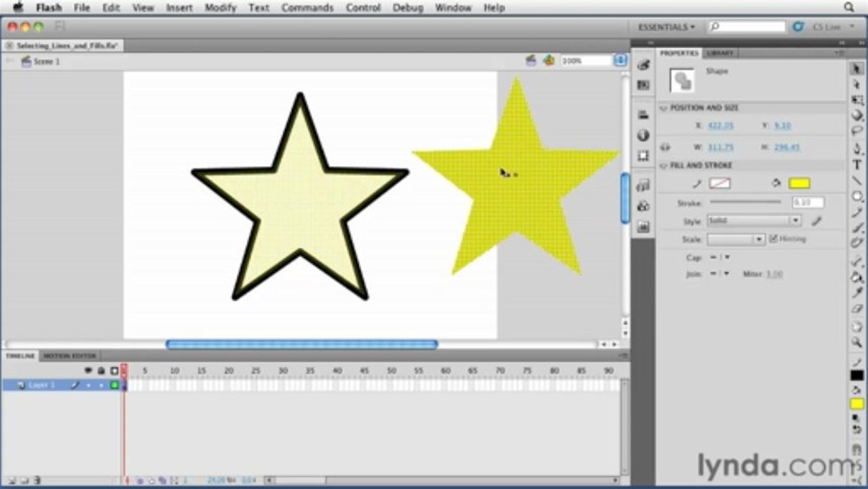
Task: Click the fill color yellow swatch in Properties
Action: point(799,183)
